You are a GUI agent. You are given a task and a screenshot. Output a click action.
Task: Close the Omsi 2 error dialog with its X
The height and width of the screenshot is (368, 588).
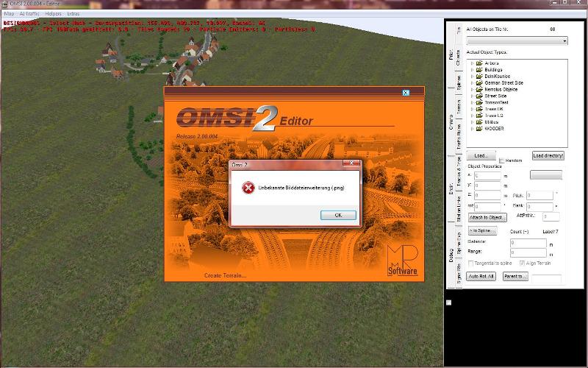point(351,163)
